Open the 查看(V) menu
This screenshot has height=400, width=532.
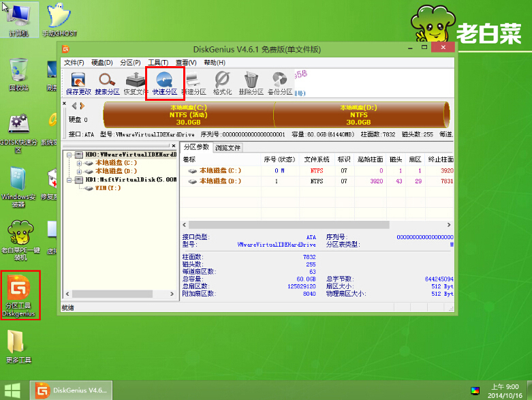[x=186, y=63]
